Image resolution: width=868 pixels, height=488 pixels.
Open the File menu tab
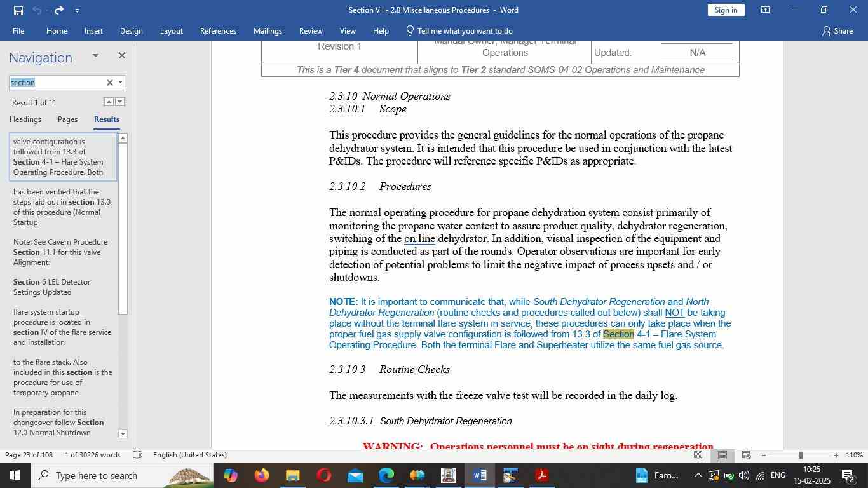pyautogui.click(x=18, y=30)
